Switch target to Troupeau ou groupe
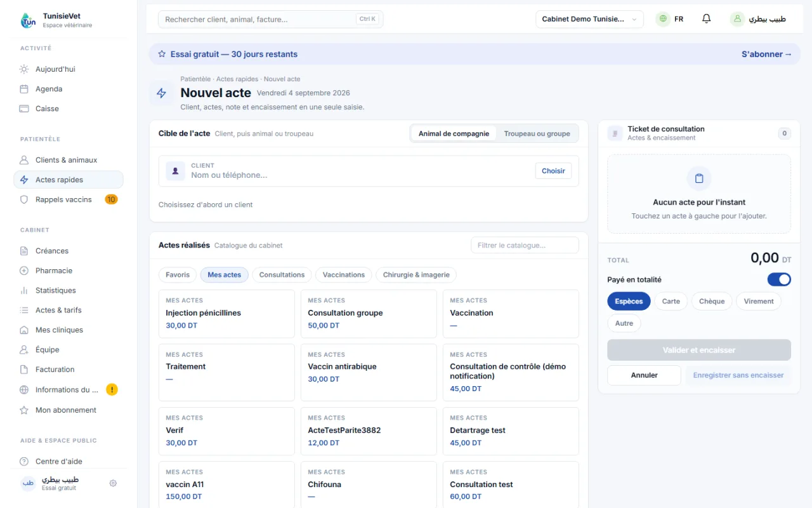The height and width of the screenshot is (508, 812). pos(537,134)
